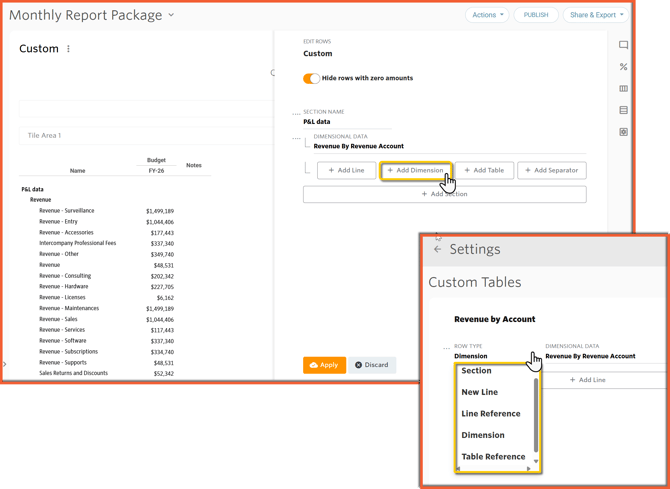The image size is (670, 489).
Task: Select New Line in the row type list
Action: pos(479,392)
